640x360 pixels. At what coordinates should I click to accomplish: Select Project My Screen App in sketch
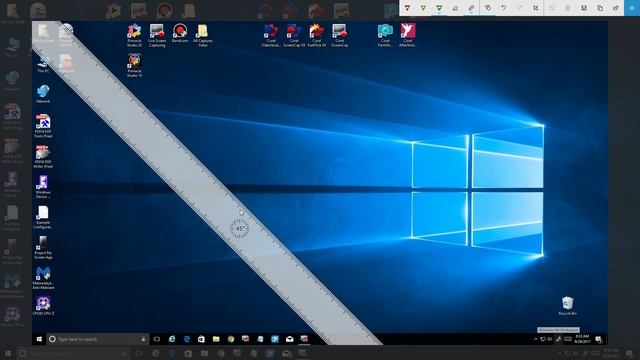(43, 247)
